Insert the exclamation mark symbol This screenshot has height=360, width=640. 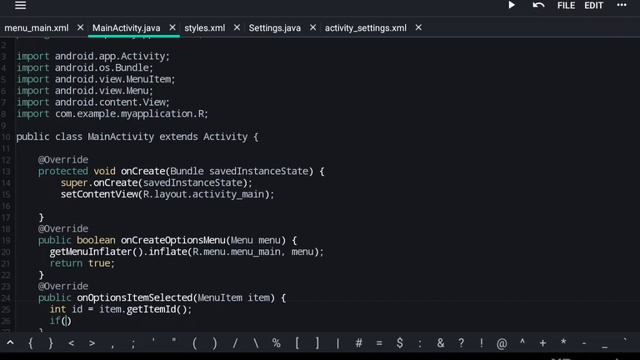(x=482, y=343)
